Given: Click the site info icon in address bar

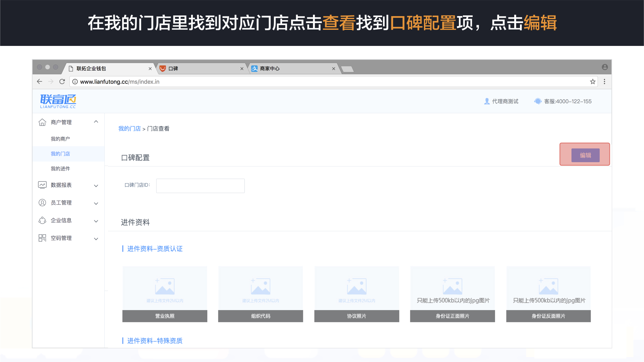Looking at the screenshot, I should [75, 81].
